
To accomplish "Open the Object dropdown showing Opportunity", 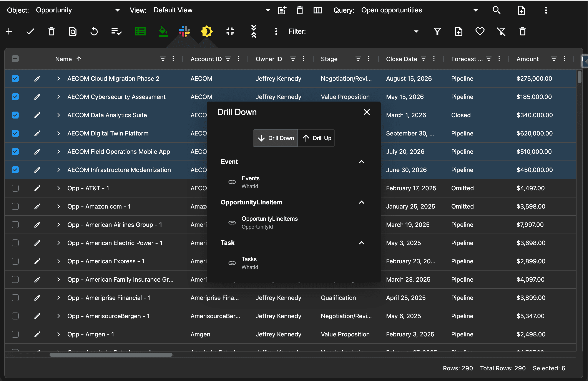I will coord(79,10).
